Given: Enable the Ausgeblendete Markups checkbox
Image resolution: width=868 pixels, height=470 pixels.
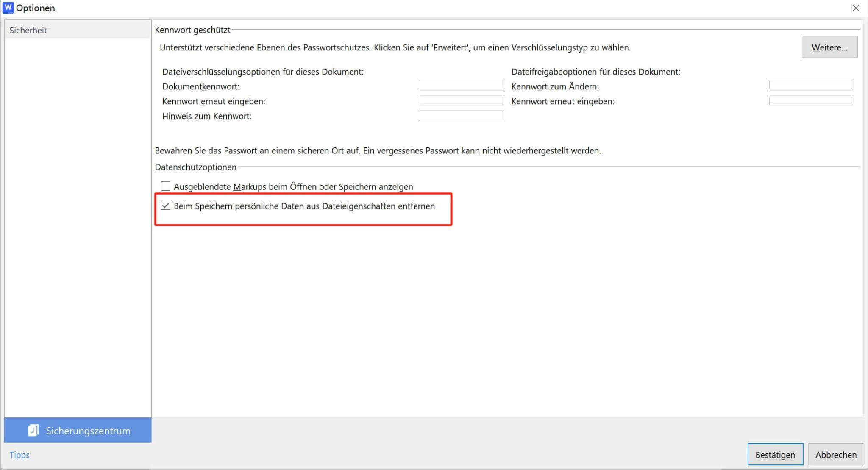Looking at the screenshot, I should pos(165,186).
